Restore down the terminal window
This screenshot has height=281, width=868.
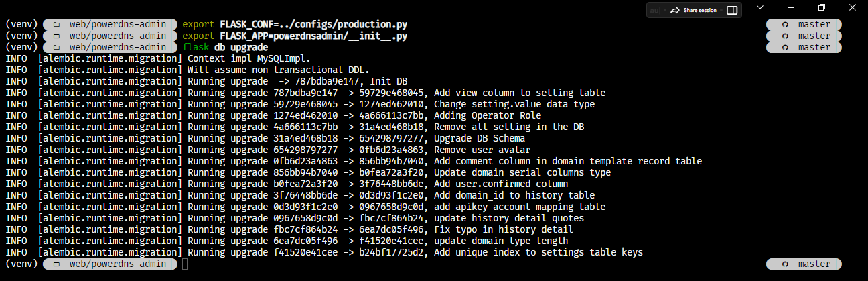coord(822,7)
